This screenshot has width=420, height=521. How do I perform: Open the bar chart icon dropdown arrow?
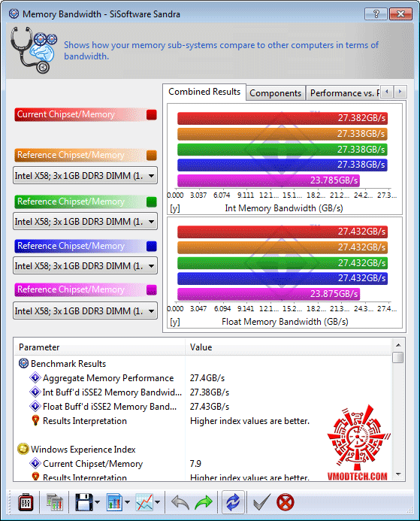pos(127,502)
